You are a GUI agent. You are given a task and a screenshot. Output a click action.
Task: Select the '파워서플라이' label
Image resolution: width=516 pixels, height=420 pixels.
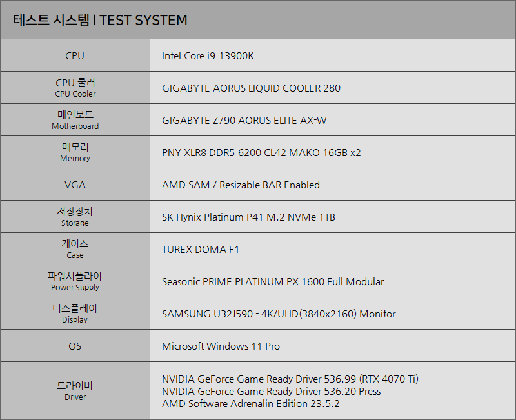pos(75,276)
